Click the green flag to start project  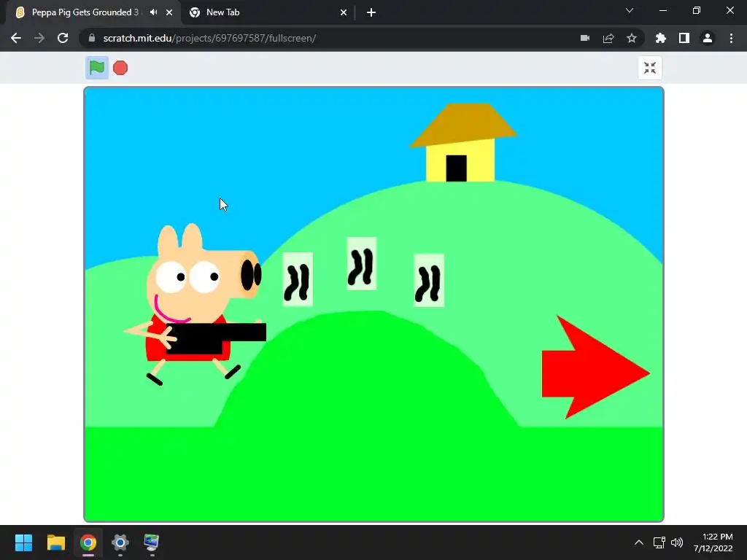point(97,68)
